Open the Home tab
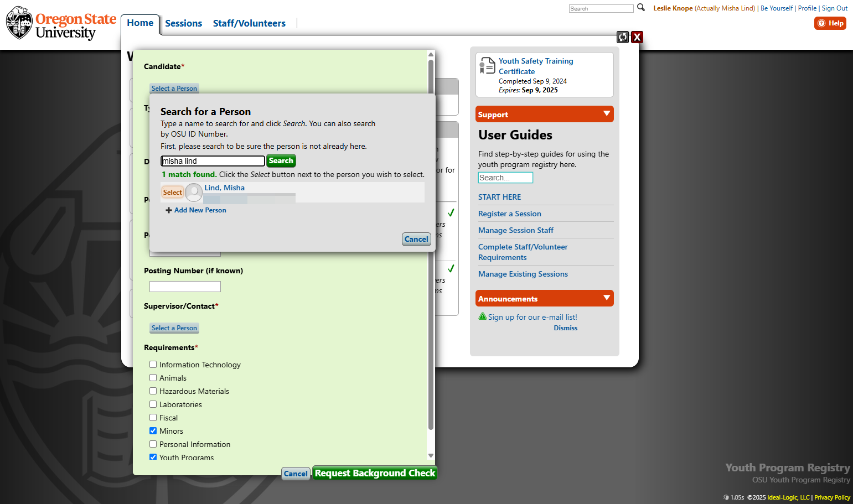853x504 pixels. click(x=140, y=23)
